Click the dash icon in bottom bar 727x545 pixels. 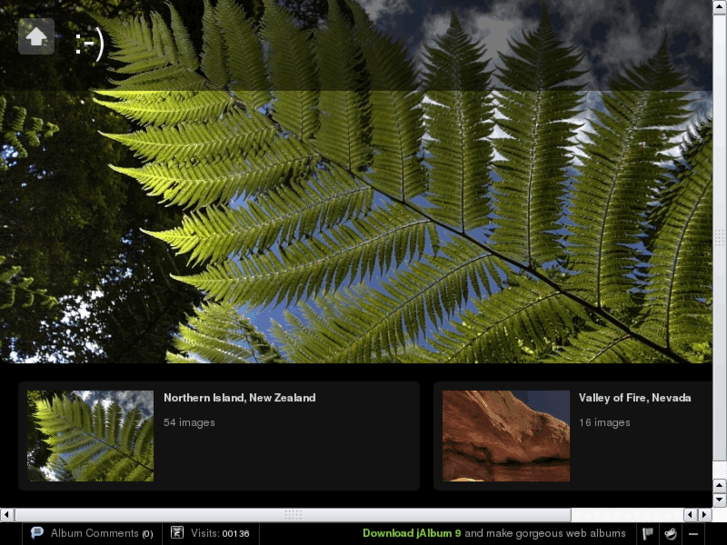[693, 534]
